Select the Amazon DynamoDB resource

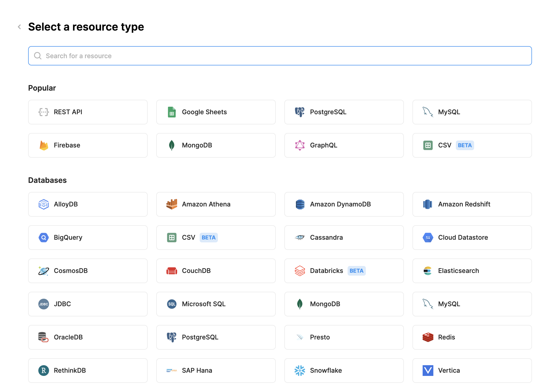point(344,204)
